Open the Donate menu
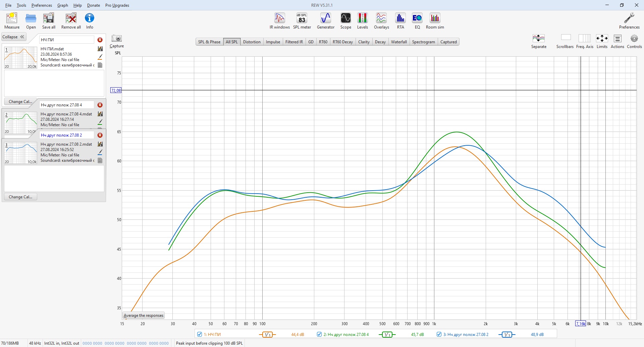Screen dimensions: 644x347 pyautogui.click(x=94, y=5)
